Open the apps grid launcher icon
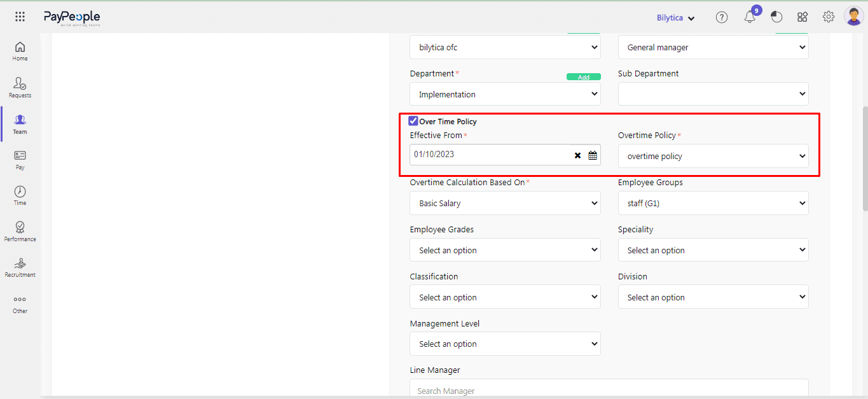Viewport: 868px width, 399px height. pyautogui.click(x=20, y=17)
